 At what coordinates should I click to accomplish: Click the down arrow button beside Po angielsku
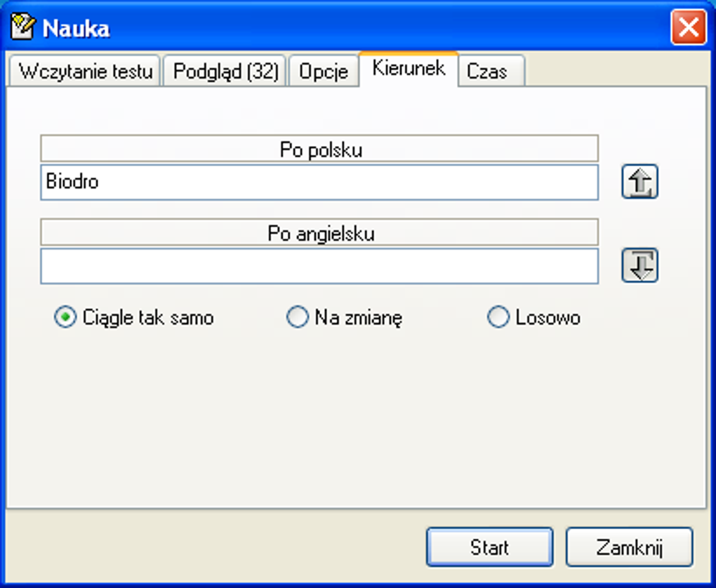[639, 265]
